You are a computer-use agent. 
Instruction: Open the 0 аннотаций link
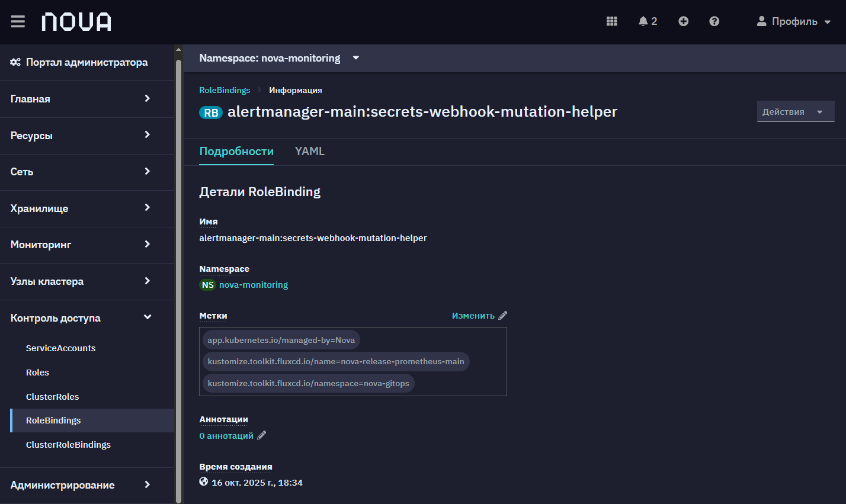(226, 436)
